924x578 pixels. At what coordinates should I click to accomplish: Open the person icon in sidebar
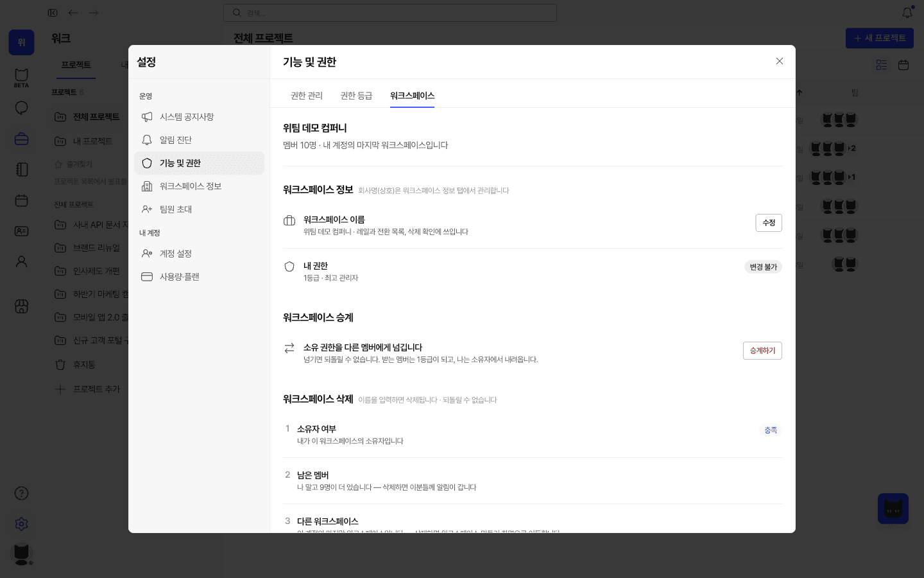[x=21, y=262]
